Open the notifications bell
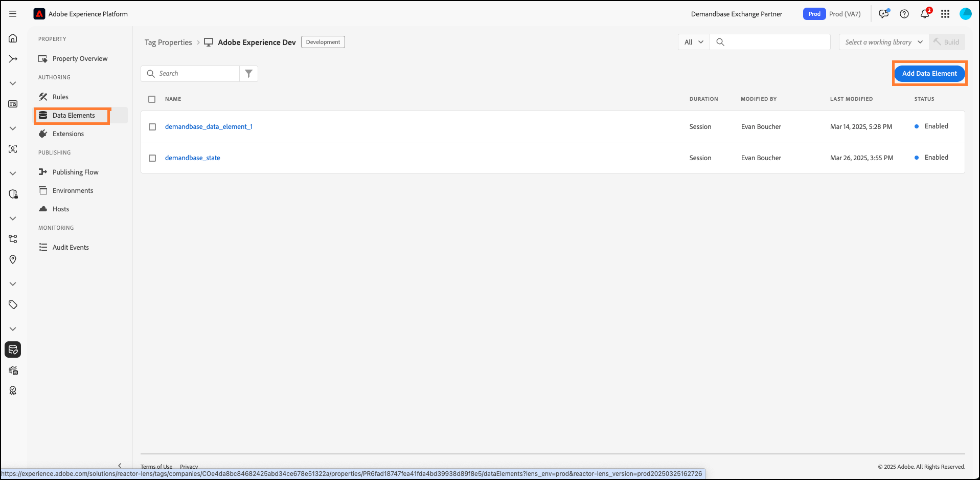The image size is (980, 480). pos(924,14)
